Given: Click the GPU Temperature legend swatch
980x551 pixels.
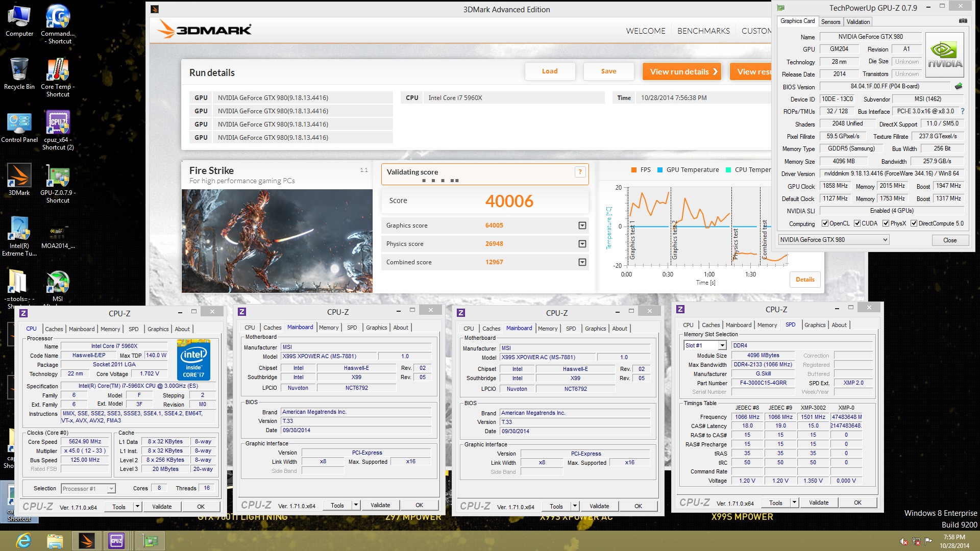Looking at the screenshot, I should (x=660, y=170).
